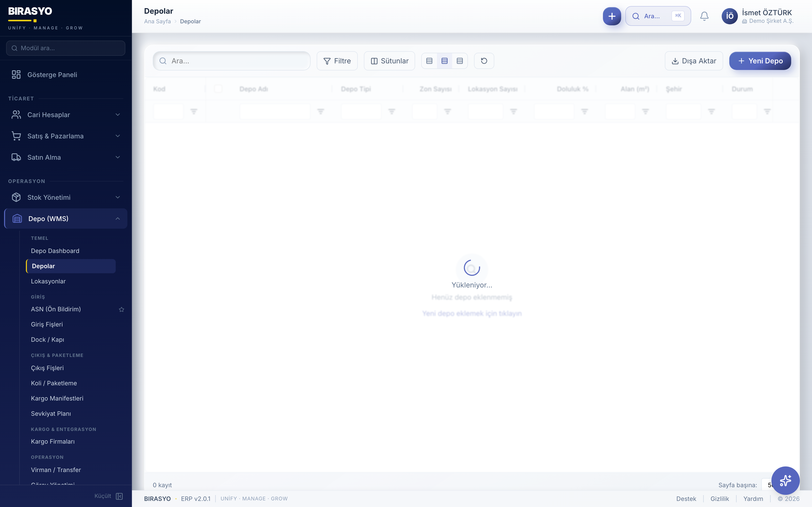Toggle the select-all checkbox in the table header
812x507 pixels.
pos(218,89)
